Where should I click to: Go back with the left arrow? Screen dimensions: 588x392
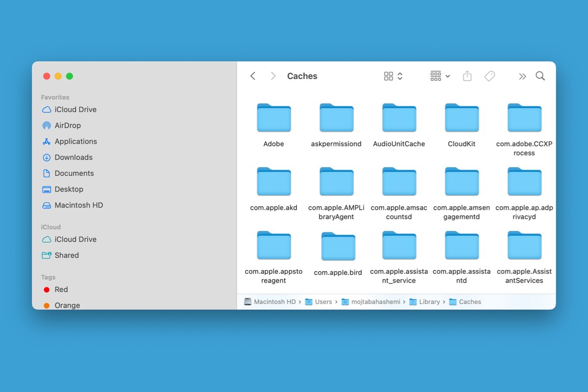[x=253, y=76]
